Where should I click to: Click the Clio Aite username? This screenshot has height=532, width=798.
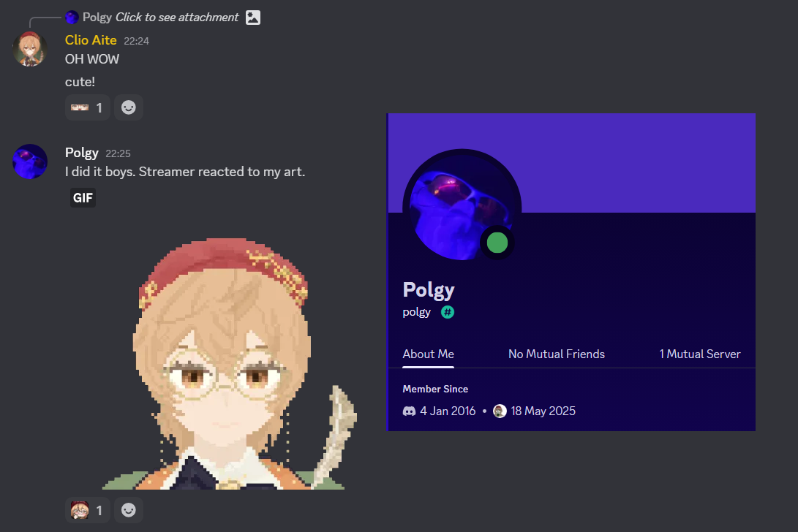pyautogui.click(x=91, y=39)
